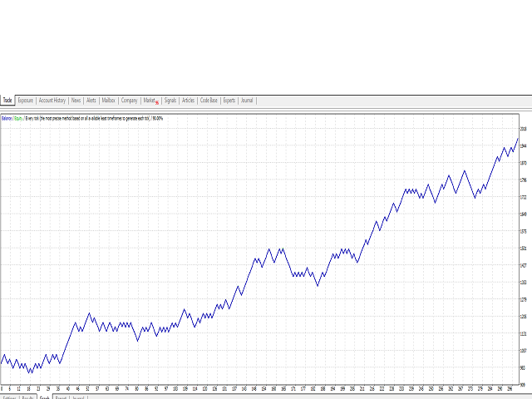Open the Journal tab beside Experts

(x=247, y=100)
